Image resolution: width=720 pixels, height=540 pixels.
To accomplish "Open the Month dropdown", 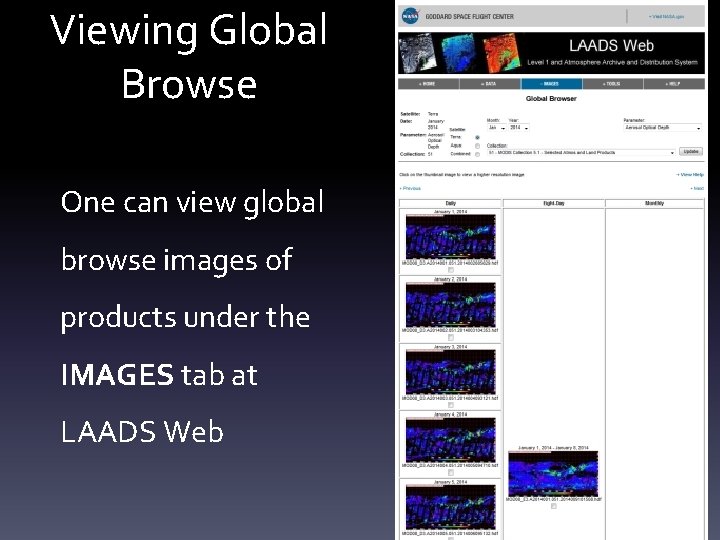I will pos(496,128).
